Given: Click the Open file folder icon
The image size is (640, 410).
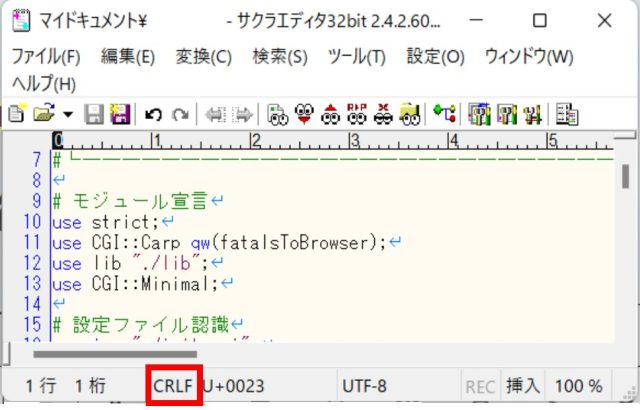Looking at the screenshot, I should pos(44,113).
